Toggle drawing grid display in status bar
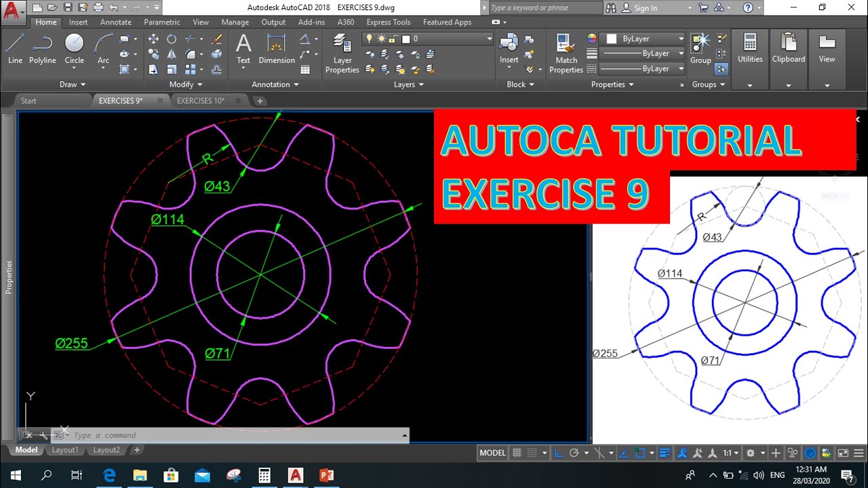Screen dimensions: 868x488 coord(517,453)
